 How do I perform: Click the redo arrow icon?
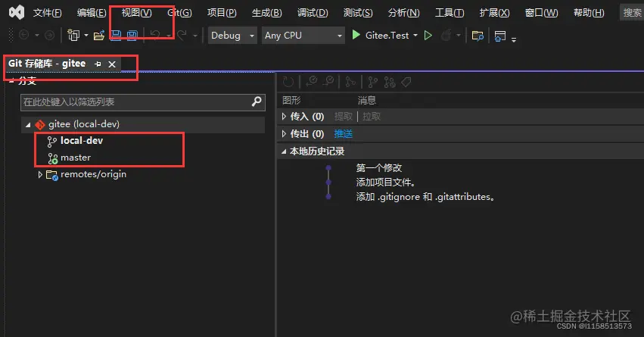point(182,36)
